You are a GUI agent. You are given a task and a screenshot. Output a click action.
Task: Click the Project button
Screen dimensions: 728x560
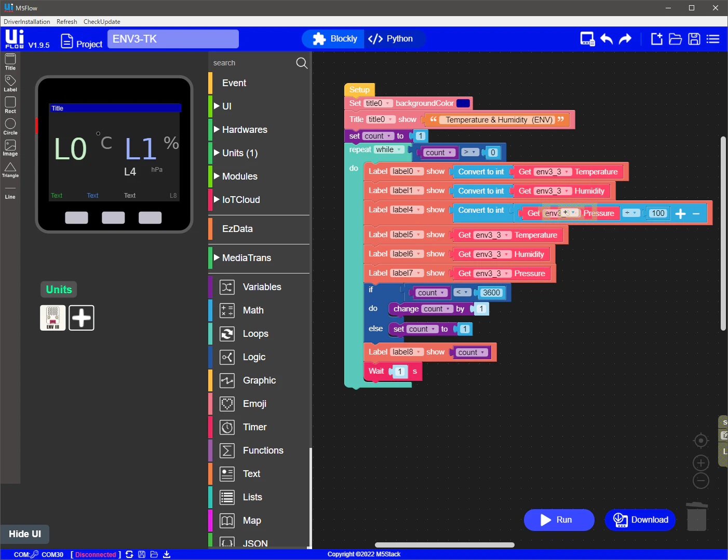click(82, 41)
